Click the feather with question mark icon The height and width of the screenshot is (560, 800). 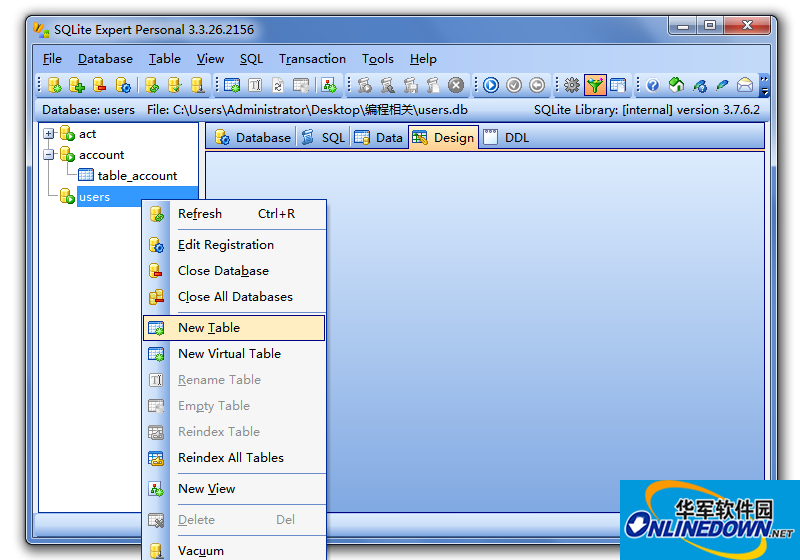(x=699, y=85)
